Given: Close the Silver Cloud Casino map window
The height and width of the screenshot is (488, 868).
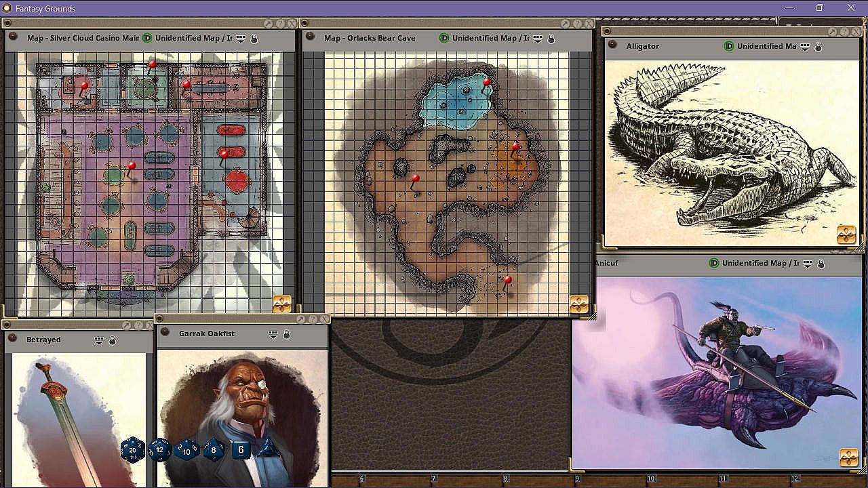Looking at the screenshot, I should click(292, 24).
